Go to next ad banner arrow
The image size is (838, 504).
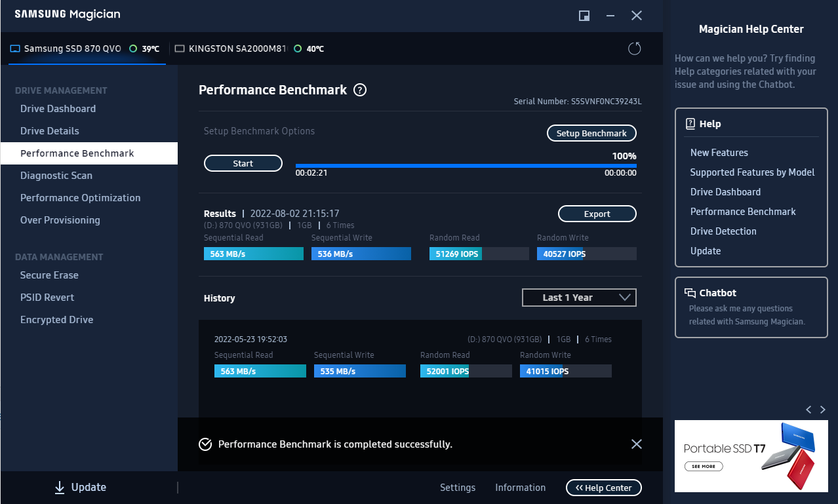click(x=823, y=410)
